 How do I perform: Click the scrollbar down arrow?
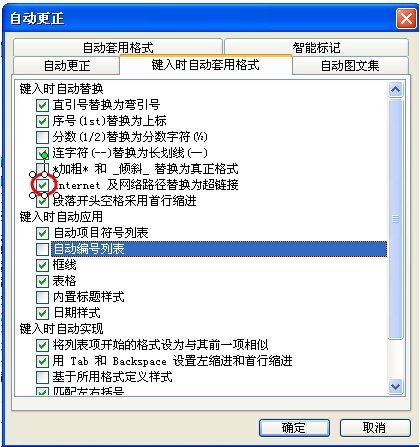395,387
